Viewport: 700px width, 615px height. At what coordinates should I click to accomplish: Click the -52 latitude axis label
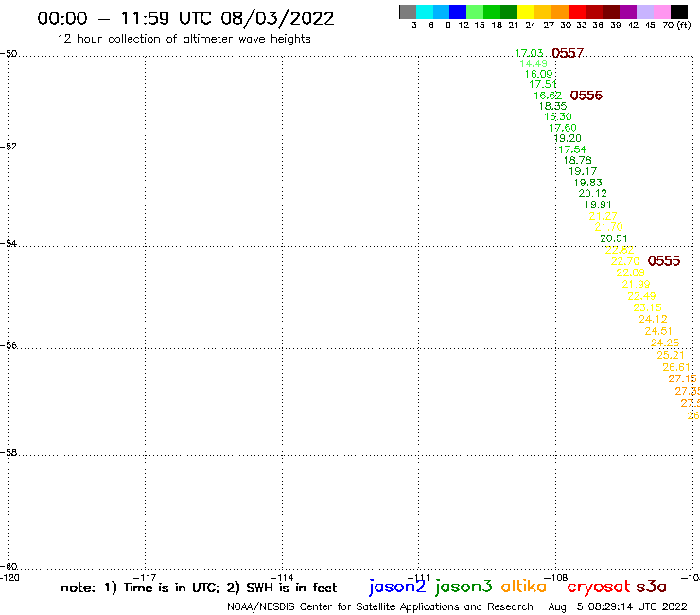point(9,146)
